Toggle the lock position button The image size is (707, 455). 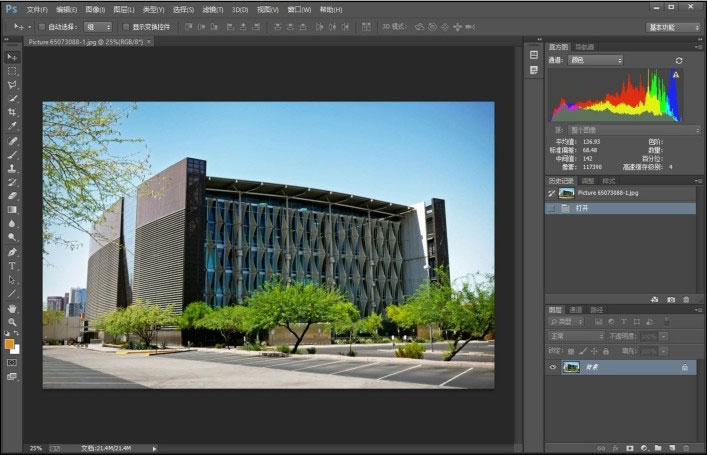pos(594,351)
